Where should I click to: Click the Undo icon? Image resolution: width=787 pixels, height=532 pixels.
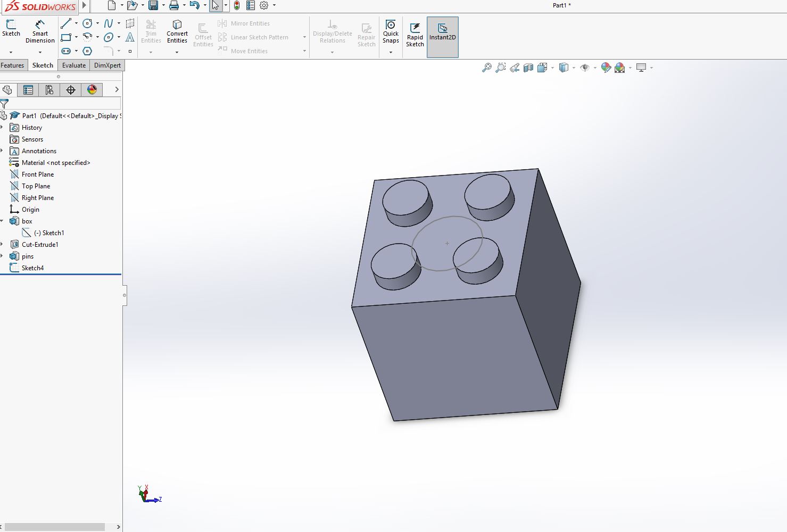194,5
